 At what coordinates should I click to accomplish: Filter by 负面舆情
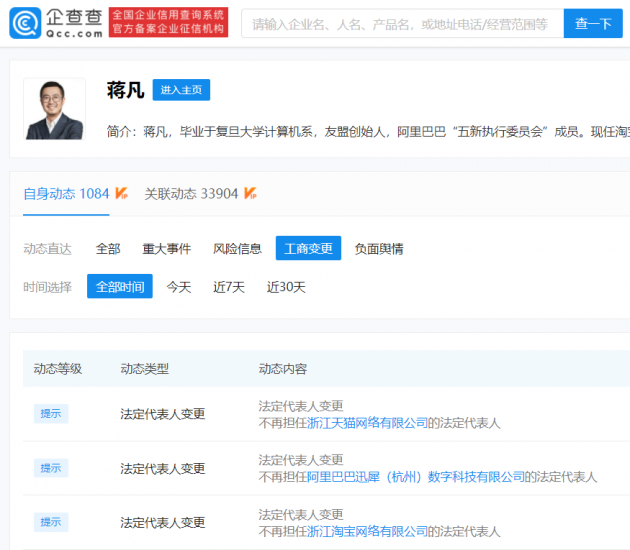tap(379, 248)
